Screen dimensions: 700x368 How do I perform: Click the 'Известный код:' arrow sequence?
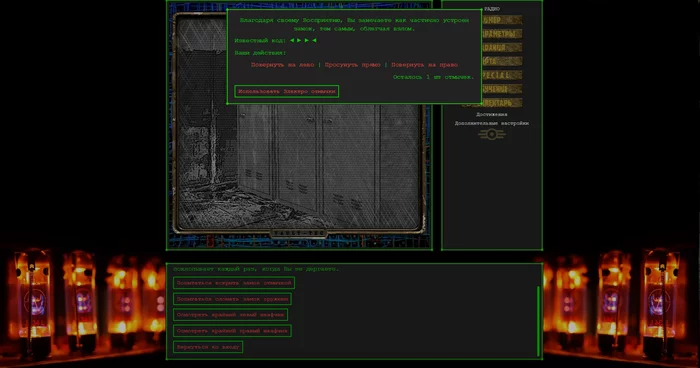click(x=303, y=40)
